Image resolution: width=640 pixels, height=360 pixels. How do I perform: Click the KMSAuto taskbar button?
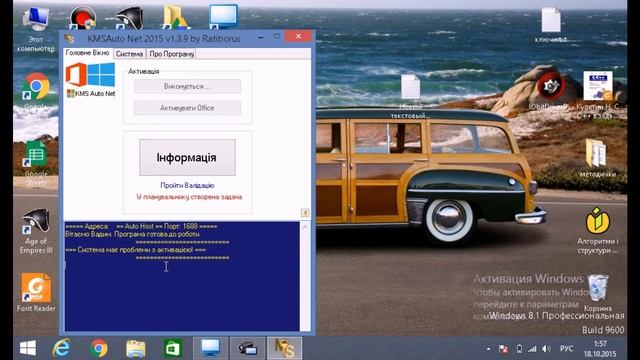pyautogui.click(x=284, y=348)
